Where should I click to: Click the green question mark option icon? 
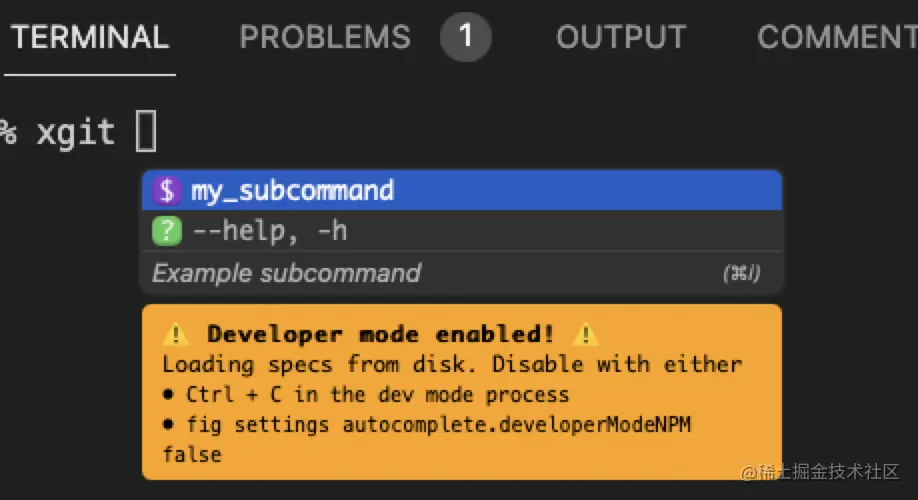coord(167,231)
